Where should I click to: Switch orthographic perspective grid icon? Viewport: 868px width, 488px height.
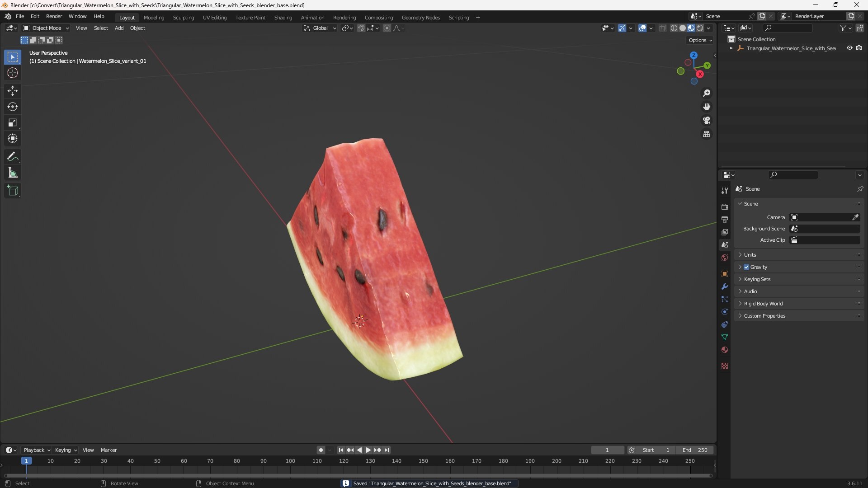tap(707, 134)
